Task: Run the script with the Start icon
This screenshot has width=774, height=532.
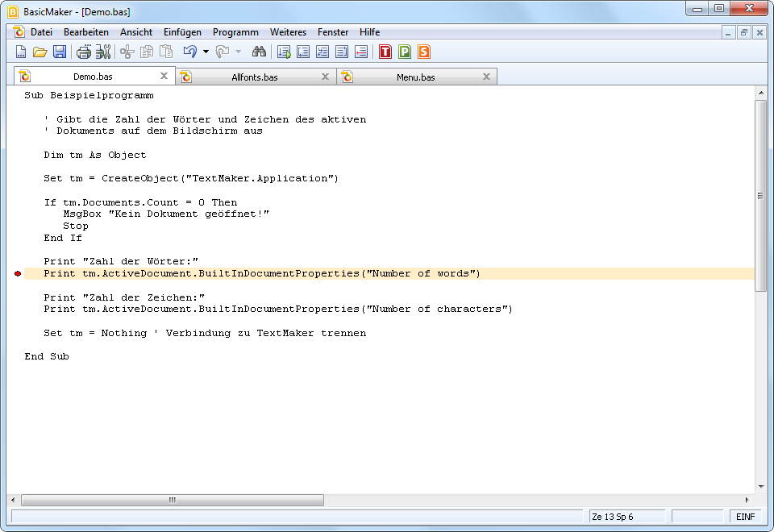Action: tap(284, 52)
